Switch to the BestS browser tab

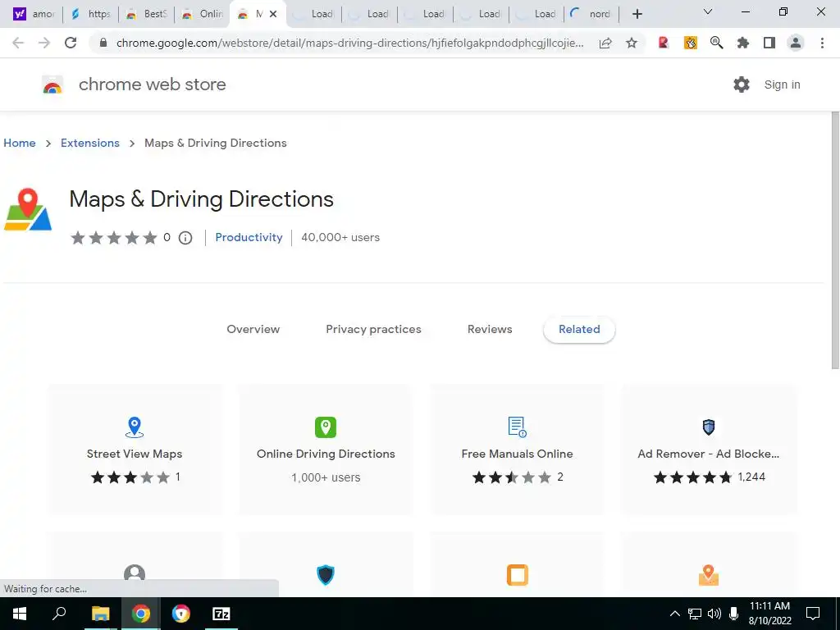point(146,14)
